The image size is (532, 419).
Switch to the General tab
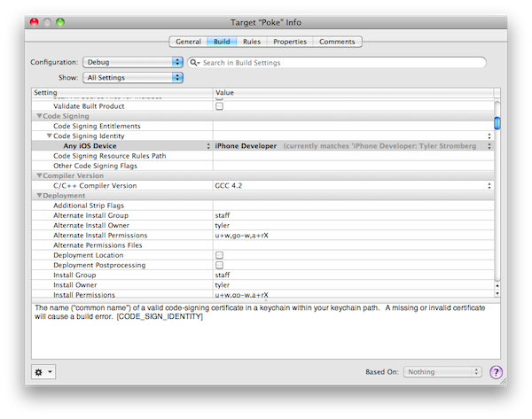pos(188,42)
